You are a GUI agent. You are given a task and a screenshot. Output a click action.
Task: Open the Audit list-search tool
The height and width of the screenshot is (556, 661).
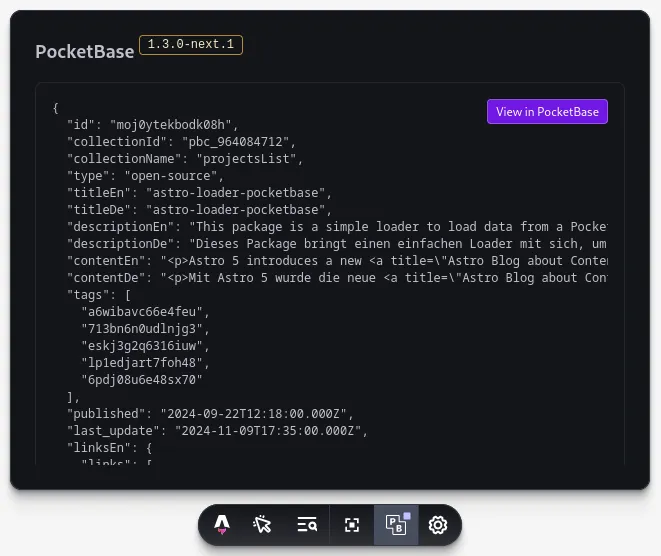[307, 525]
